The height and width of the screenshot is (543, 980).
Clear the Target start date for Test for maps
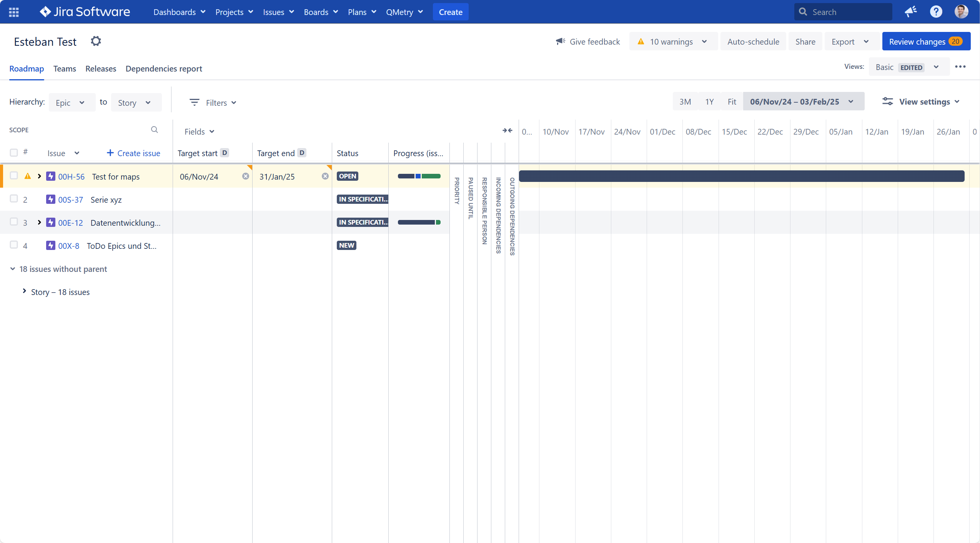click(246, 176)
